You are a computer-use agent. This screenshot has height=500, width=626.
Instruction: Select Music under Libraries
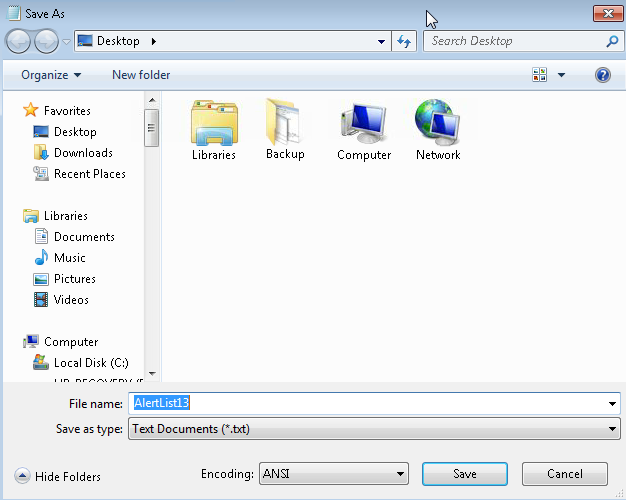(70, 258)
